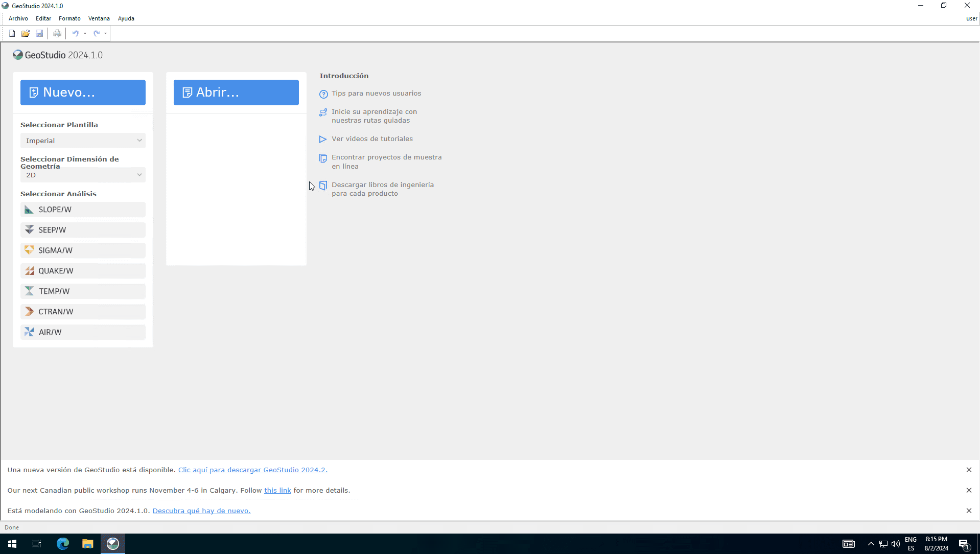This screenshot has width=980, height=554.
Task: Open the Archivo menu
Action: [18, 18]
